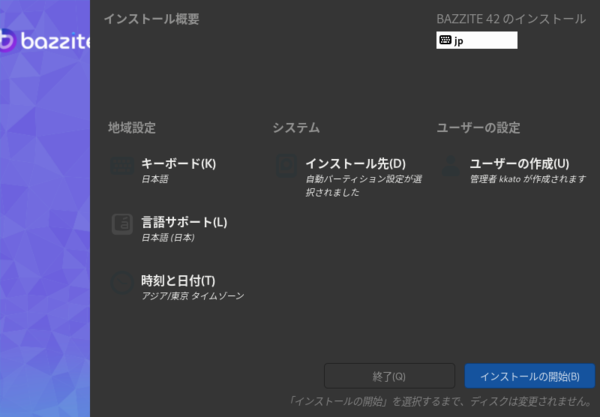Click the bazzite logo in sidebar
600x417 pixels.
pyautogui.click(x=45, y=40)
